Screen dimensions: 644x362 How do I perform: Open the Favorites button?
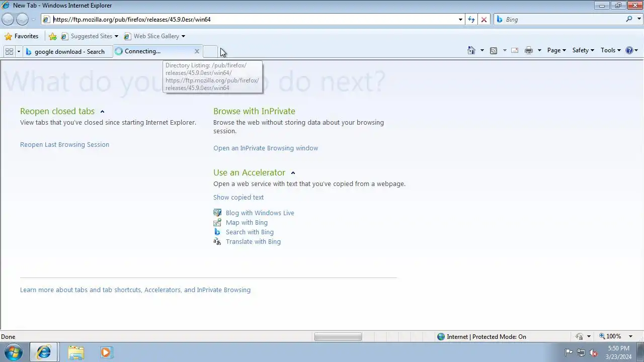21,36
